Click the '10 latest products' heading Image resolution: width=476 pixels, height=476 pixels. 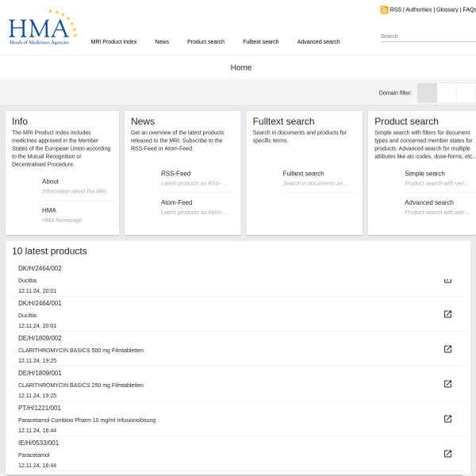[x=49, y=251]
